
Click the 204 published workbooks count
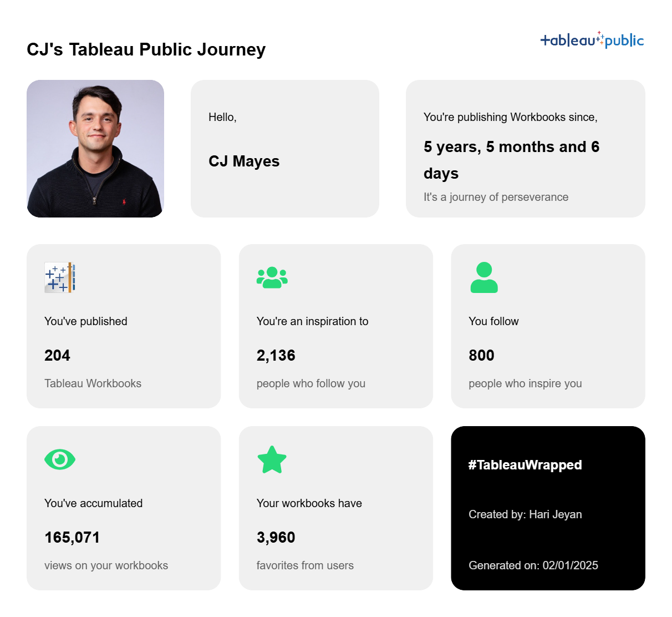tap(57, 356)
